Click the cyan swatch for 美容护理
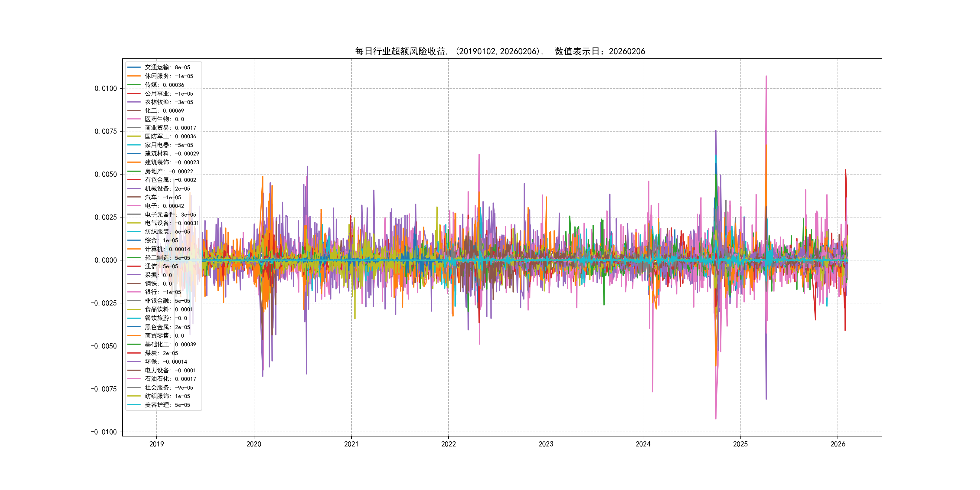This screenshot has height=490, width=980. tap(134, 405)
